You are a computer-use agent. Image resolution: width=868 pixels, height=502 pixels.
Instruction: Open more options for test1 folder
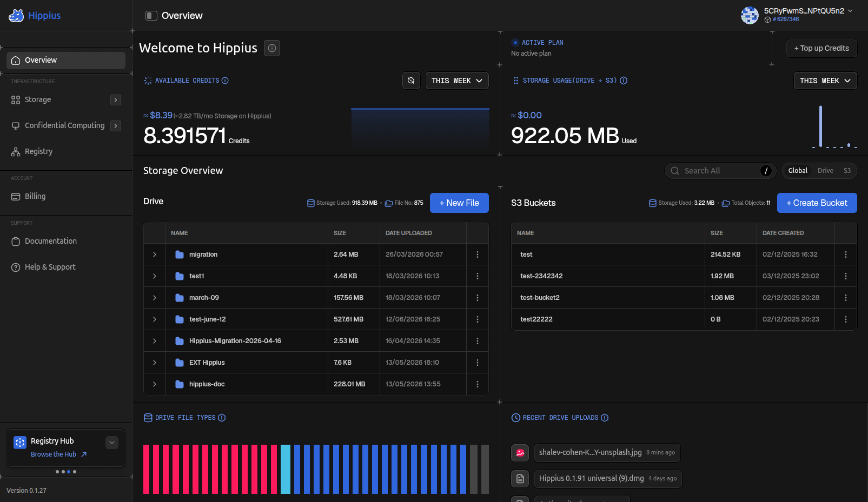(x=478, y=276)
